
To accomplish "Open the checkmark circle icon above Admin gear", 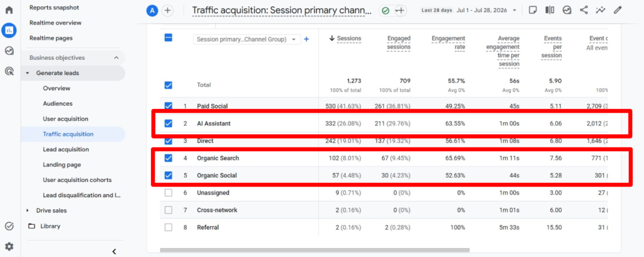I will pos(9,226).
